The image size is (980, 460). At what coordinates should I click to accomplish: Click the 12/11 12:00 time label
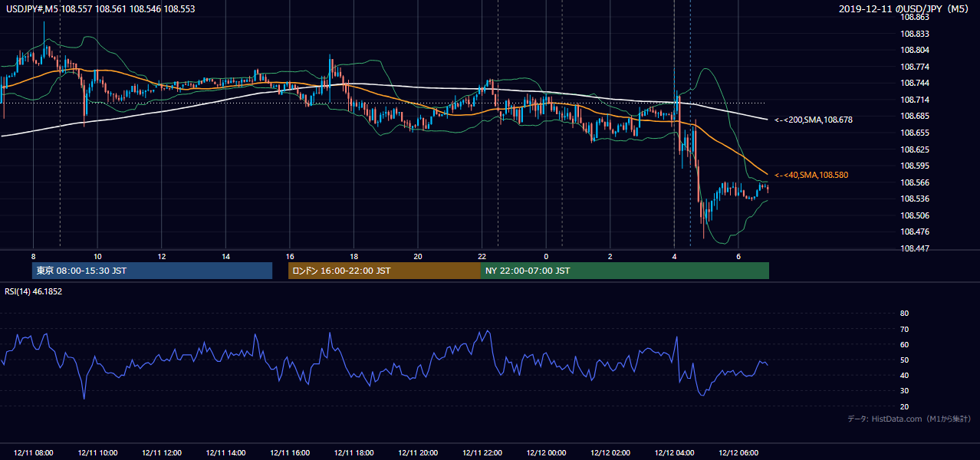tap(161, 453)
